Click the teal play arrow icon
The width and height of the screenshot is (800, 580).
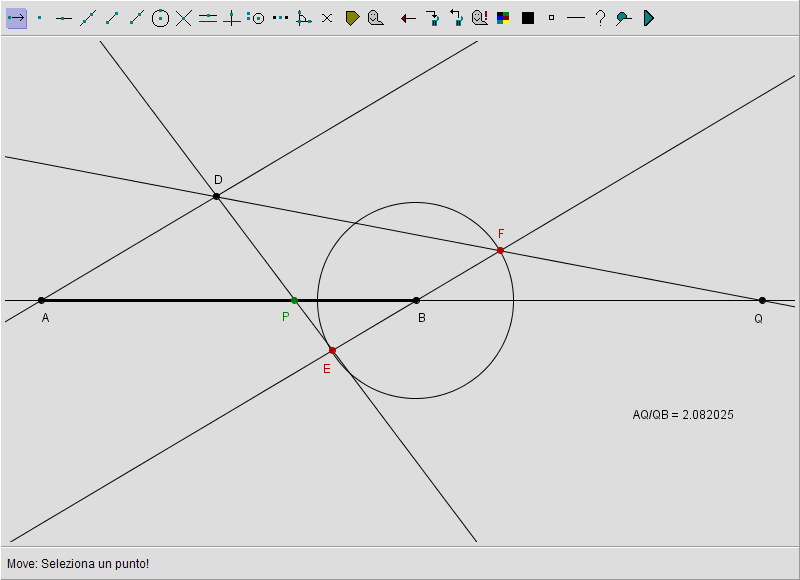point(648,18)
